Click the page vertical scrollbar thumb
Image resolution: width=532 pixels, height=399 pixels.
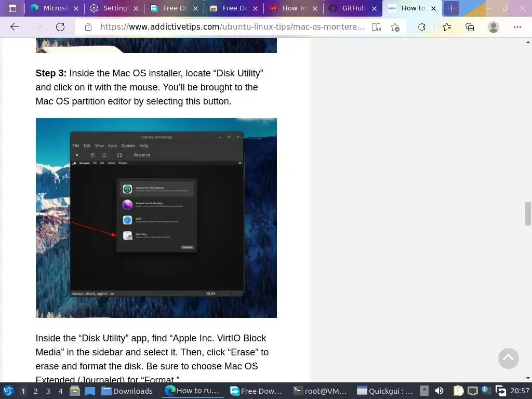click(528, 214)
